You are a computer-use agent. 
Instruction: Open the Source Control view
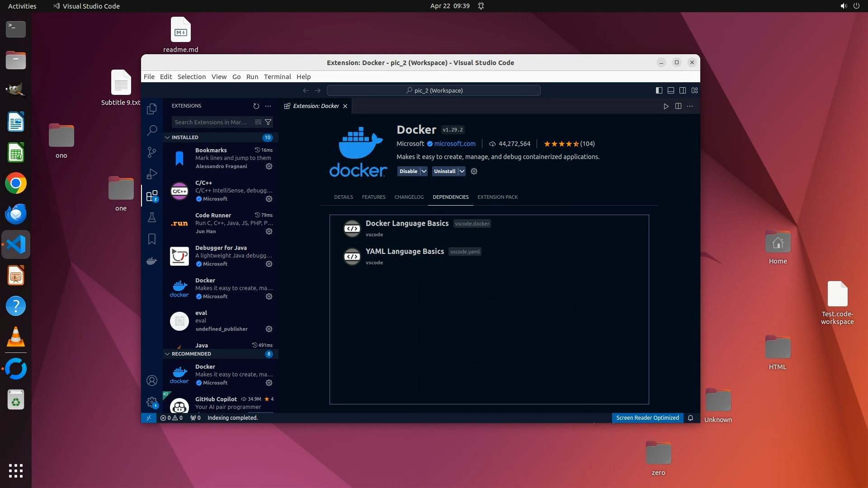[152, 152]
